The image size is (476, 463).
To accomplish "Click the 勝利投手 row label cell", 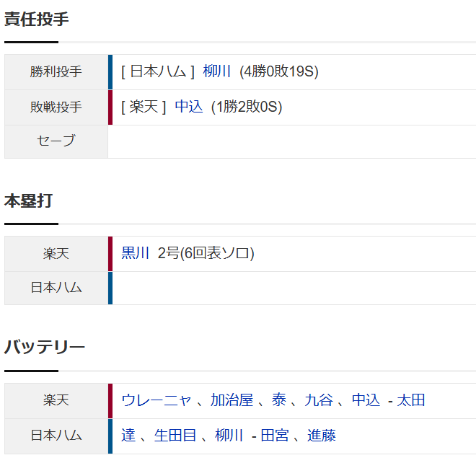I will (56, 72).
